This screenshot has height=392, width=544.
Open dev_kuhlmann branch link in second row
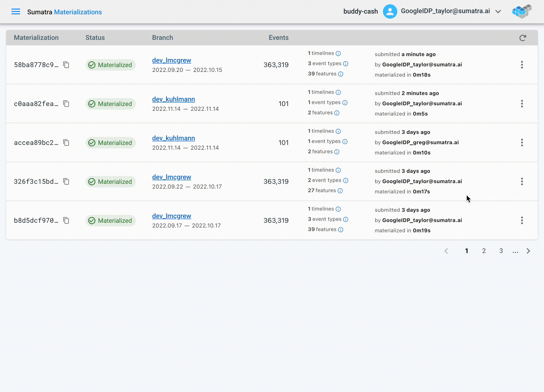pyautogui.click(x=174, y=99)
